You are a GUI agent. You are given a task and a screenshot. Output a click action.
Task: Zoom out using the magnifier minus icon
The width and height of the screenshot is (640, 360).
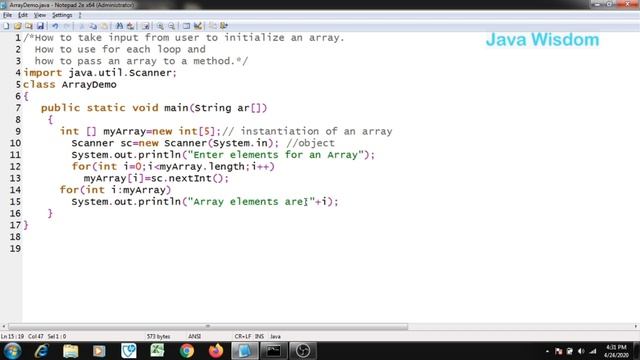[172, 26]
